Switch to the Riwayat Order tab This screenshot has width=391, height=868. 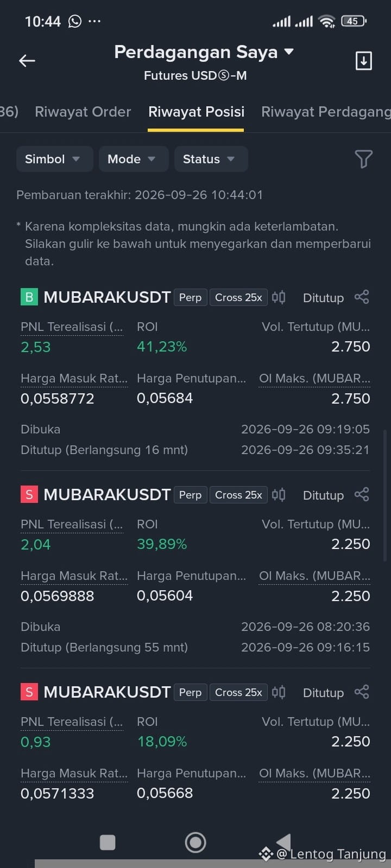(x=83, y=112)
